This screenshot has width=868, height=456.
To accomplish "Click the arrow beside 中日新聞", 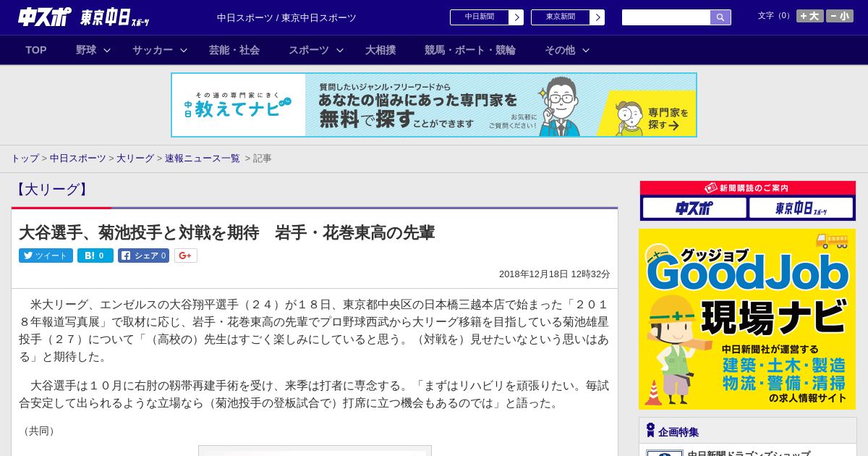I will click(516, 17).
